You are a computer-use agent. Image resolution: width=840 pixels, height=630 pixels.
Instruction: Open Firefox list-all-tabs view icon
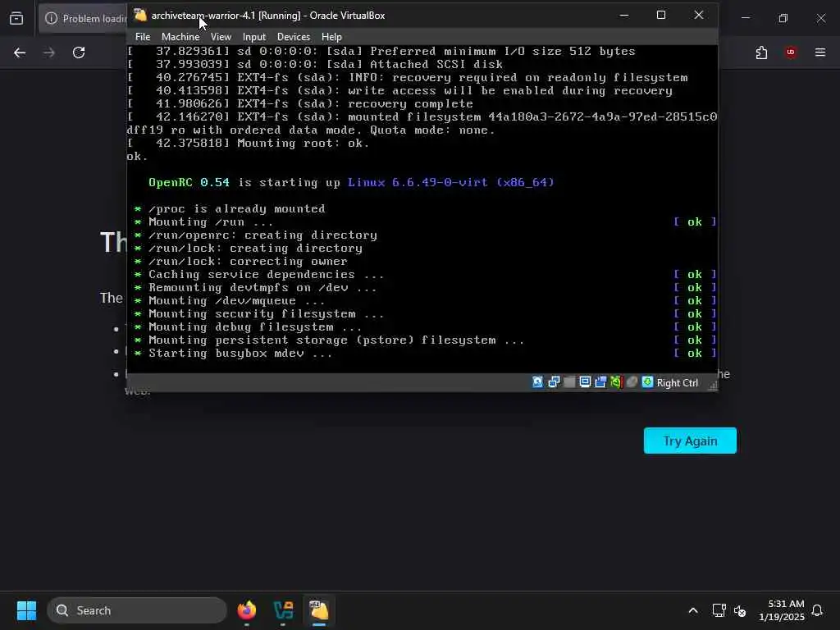(16, 18)
